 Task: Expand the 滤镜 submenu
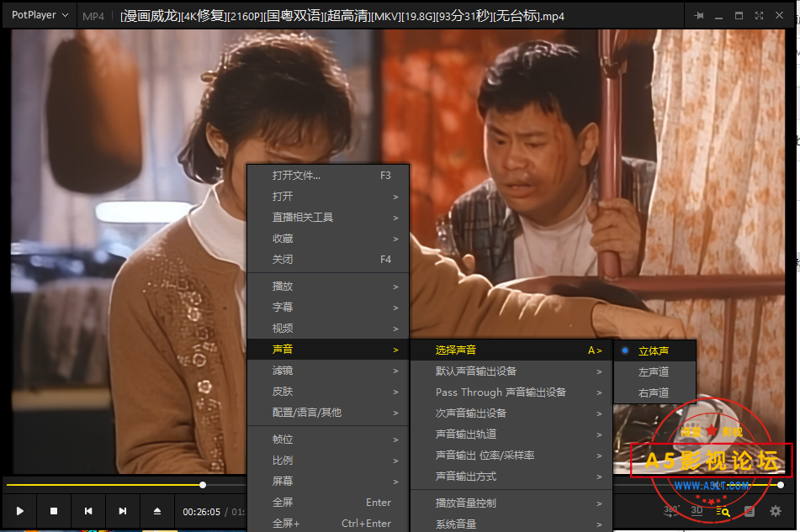click(x=328, y=371)
